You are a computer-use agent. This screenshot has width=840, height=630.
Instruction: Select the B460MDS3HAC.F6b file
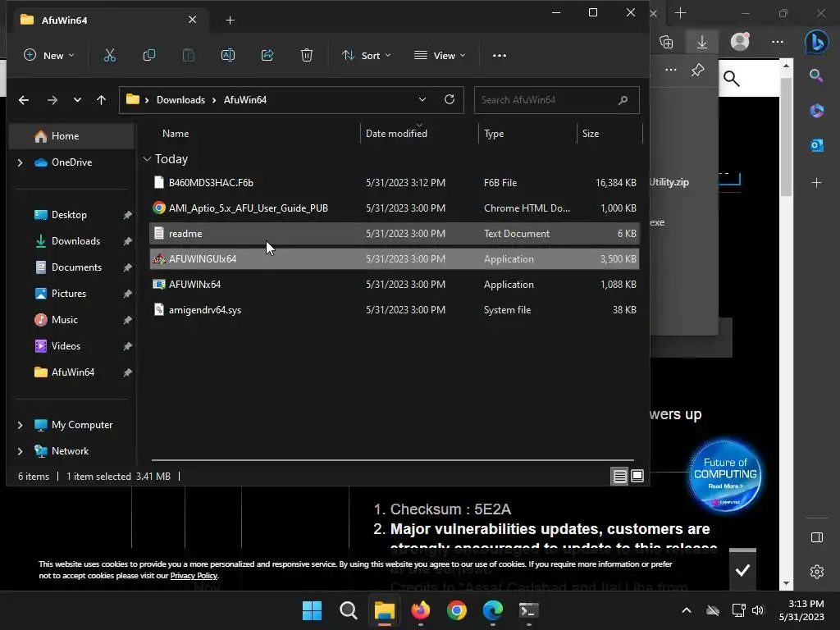(395, 183)
